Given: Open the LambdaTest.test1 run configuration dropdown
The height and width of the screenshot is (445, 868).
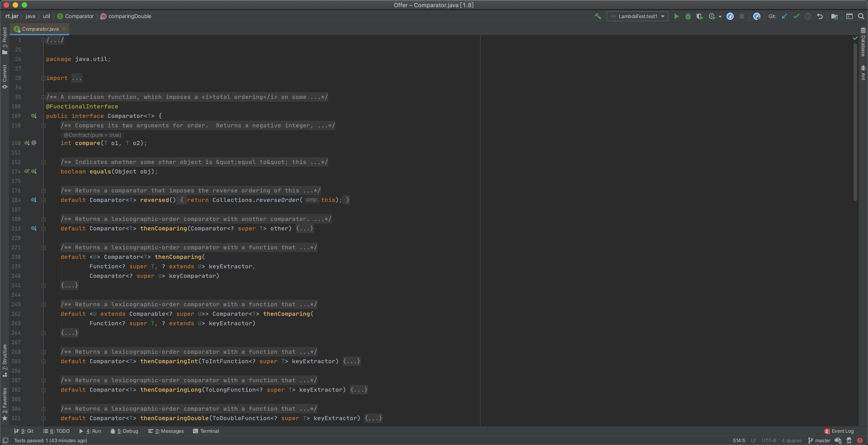Looking at the screenshot, I should tap(637, 16).
